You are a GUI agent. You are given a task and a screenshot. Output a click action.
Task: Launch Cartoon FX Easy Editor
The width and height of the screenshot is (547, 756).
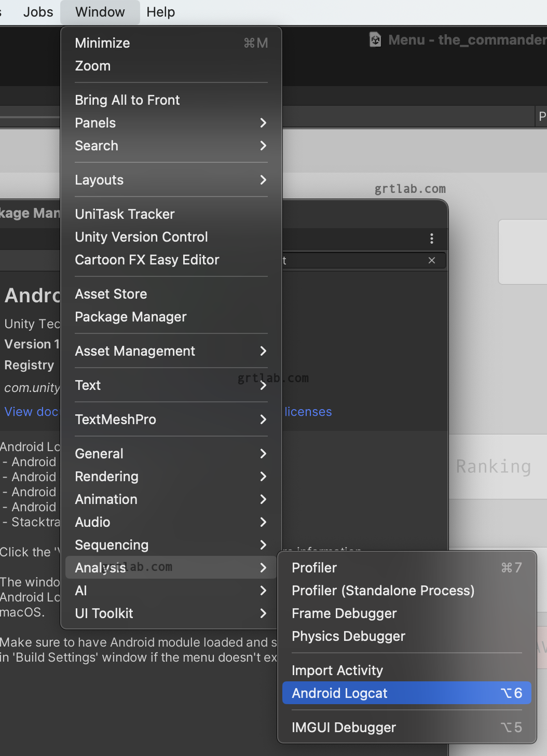(147, 260)
